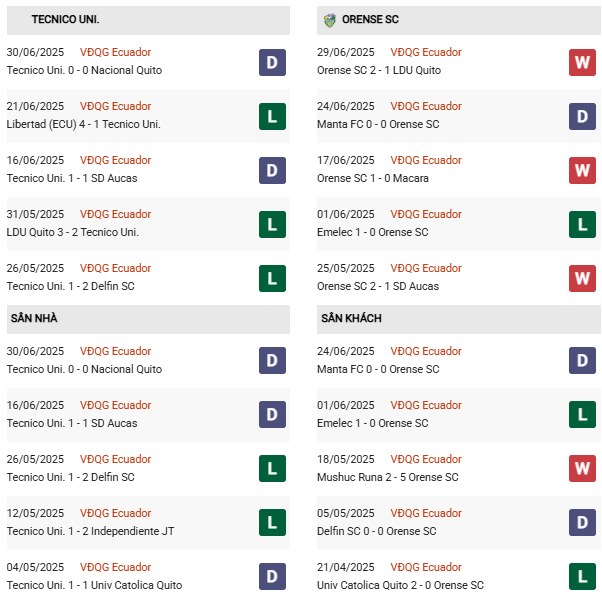The image size is (602, 601).
Task: Click W badge beside Orense SC 1-0 Macara
Action: tap(582, 170)
